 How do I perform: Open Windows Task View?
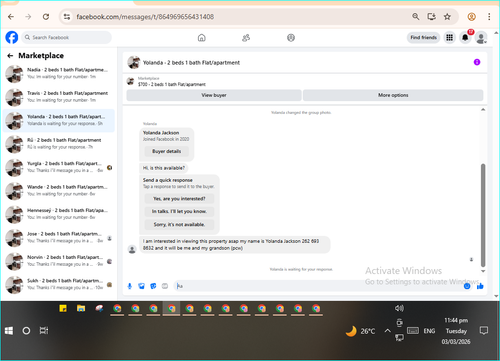[x=44, y=331]
